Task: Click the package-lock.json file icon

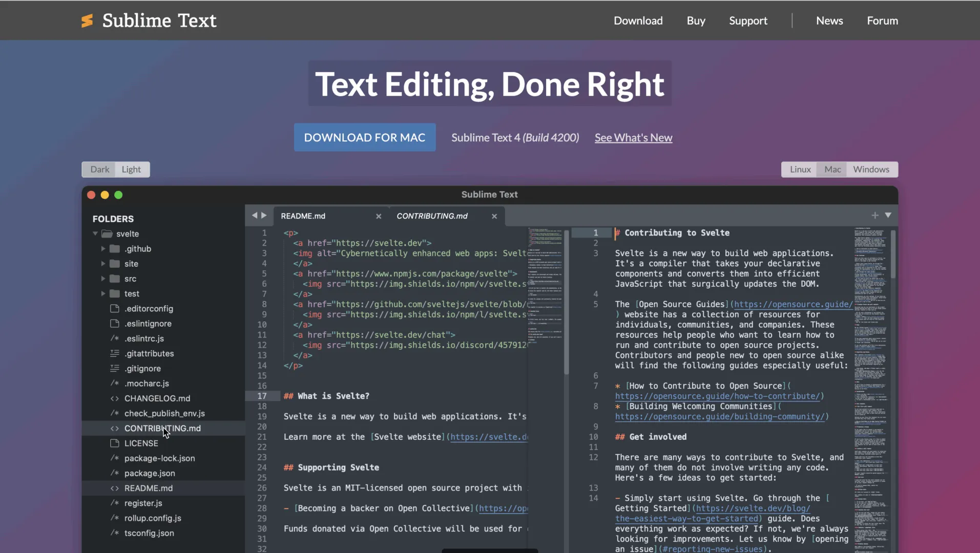Action: pos(115,458)
